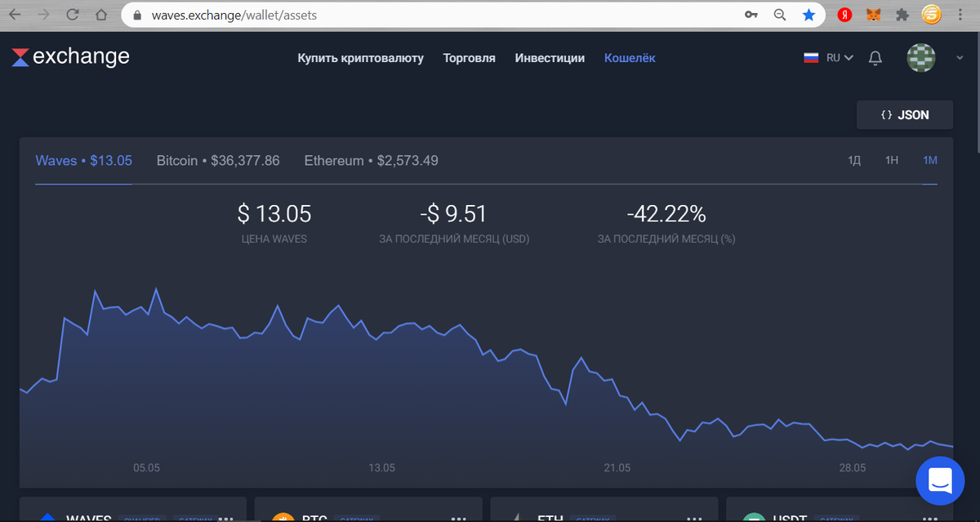980x522 pixels.
Task: Click the BTC asset coin icon
Action: [283, 516]
